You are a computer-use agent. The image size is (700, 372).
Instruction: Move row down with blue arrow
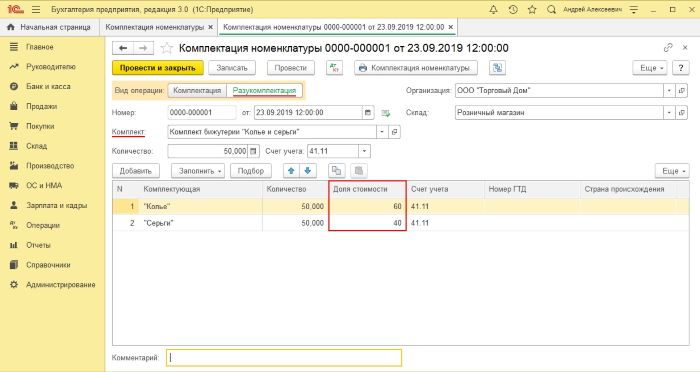(308, 171)
